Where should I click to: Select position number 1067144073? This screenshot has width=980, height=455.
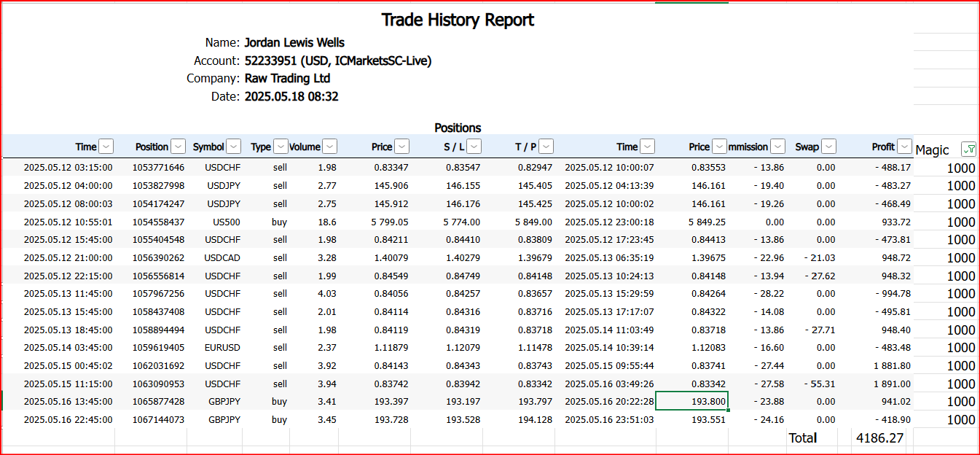[x=158, y=420]
